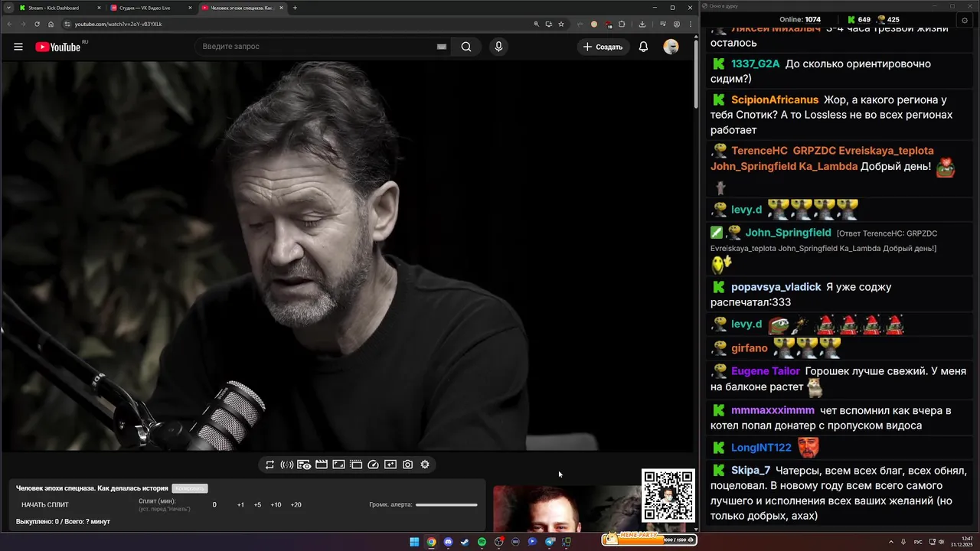The width and height of the screenshot is (980, 551).
Task: Open YouTube notifications bell
Action: [643, 47]
